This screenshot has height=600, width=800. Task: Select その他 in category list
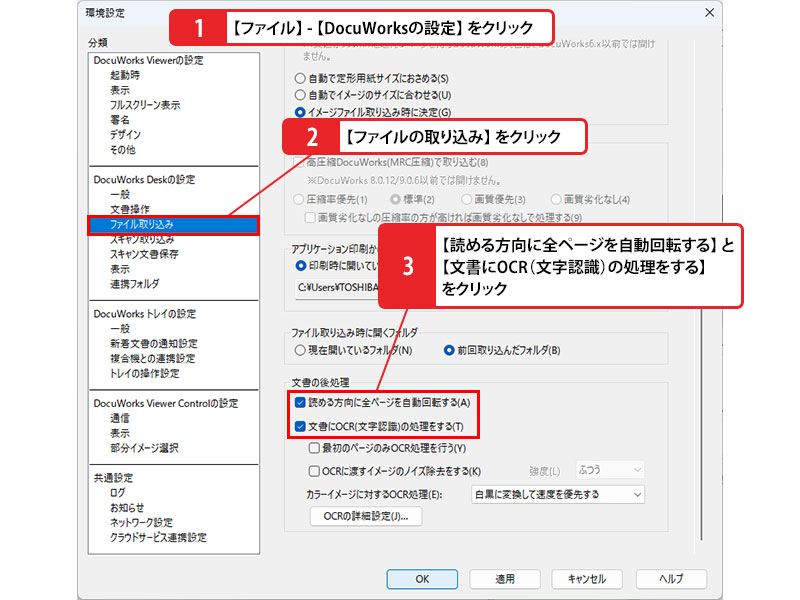123,149
